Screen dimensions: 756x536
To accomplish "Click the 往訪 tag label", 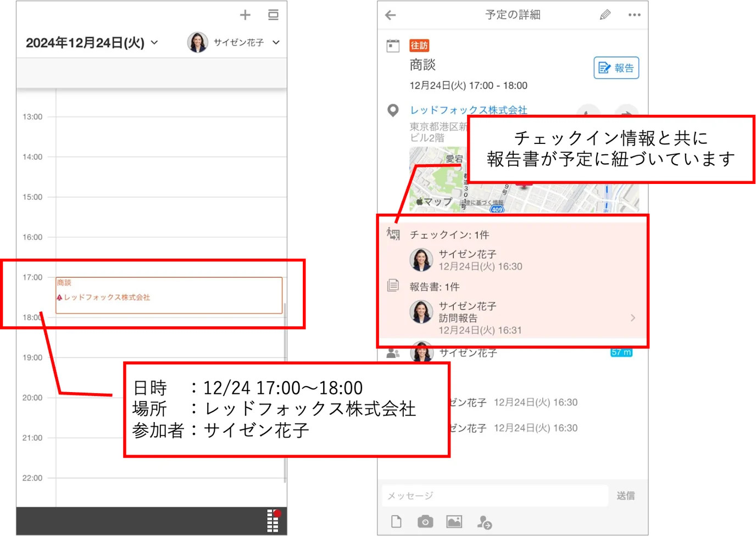I will (x=419, y=46).
